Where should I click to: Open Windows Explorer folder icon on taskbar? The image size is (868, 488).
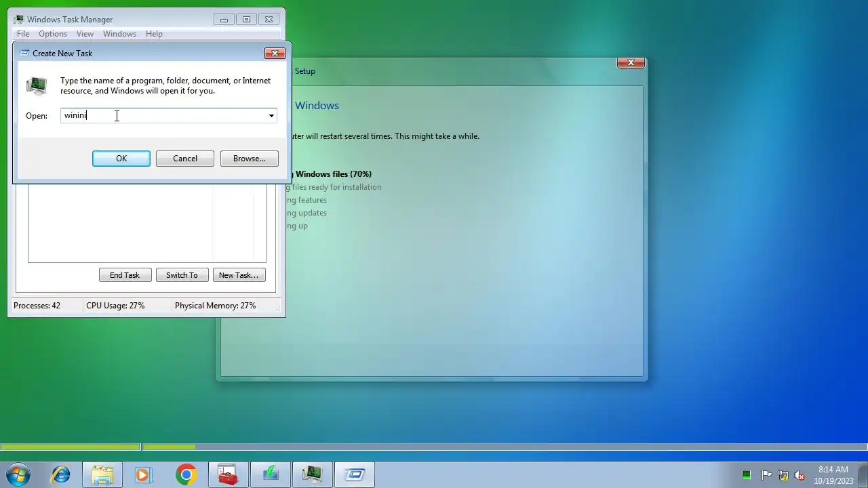102,474
